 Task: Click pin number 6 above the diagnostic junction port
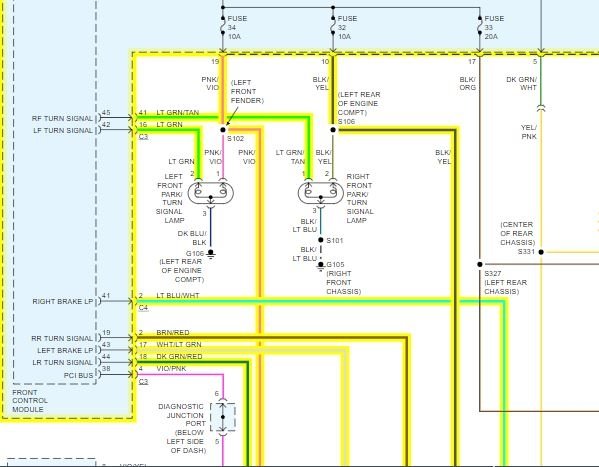tap(217, 394)
